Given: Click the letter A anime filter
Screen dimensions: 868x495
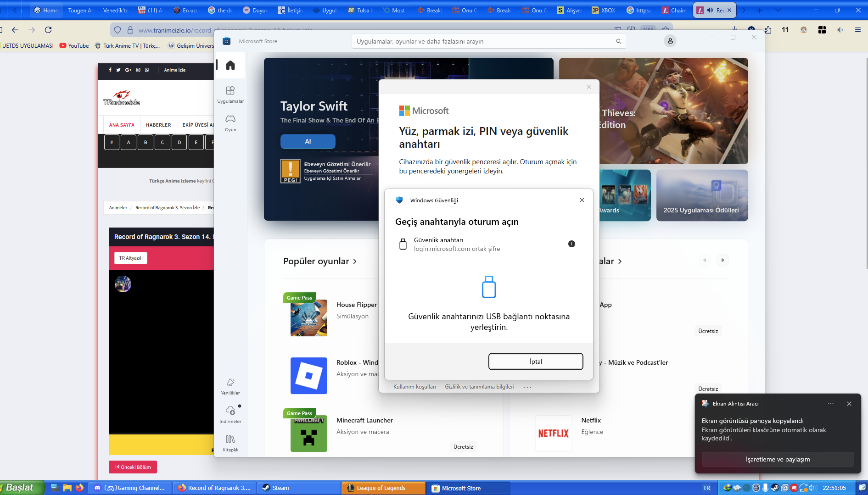Looking at the screenshot, I should (129, 142).
